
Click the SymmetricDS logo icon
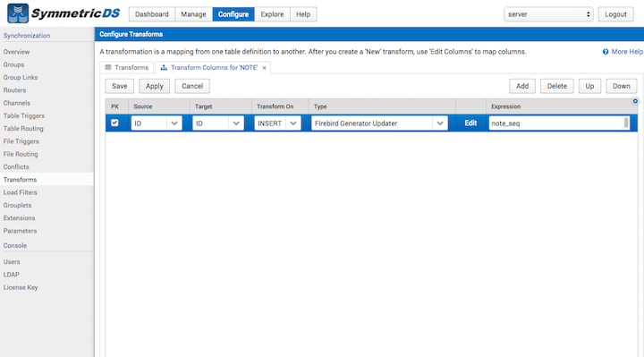[x=18, y=13]
